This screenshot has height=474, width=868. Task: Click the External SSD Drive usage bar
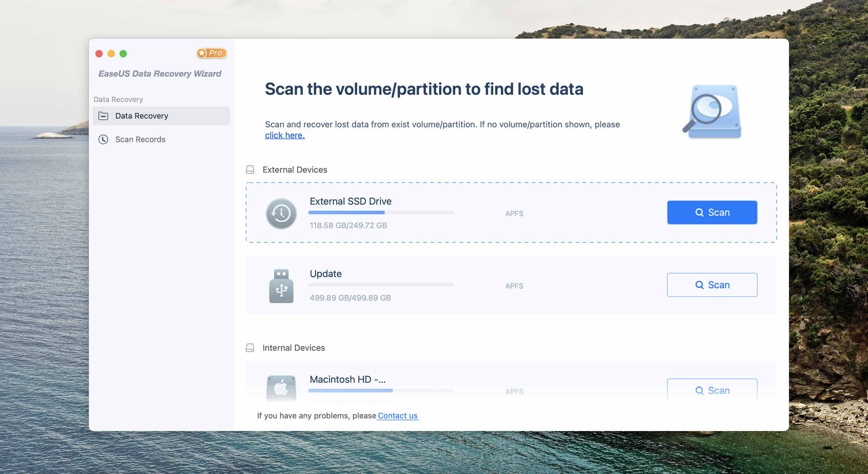(381, 212)
